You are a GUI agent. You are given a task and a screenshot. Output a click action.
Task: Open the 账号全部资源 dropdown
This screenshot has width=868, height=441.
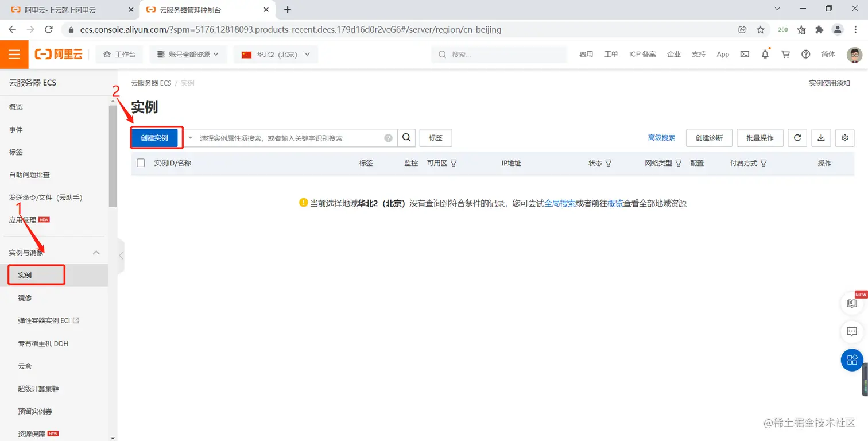pyautogui.click(x=189, y=54)
